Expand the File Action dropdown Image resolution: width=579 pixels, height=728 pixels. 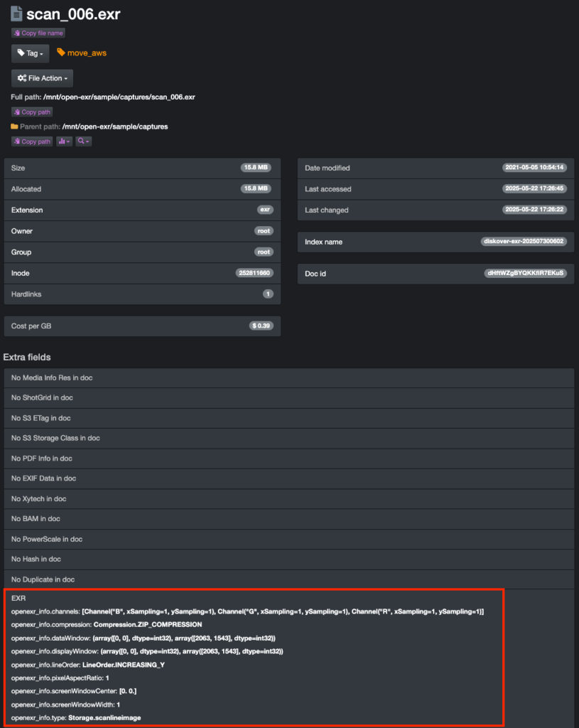point(42,78)
